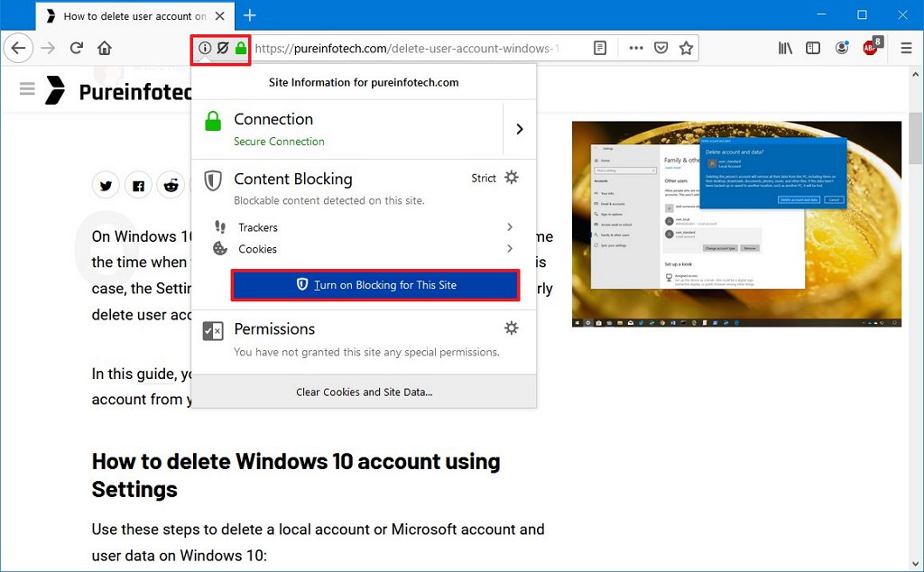The image size is (924, 572).
Task: Open the Content Blocking settings gear
Action: (x=512, y=179)
